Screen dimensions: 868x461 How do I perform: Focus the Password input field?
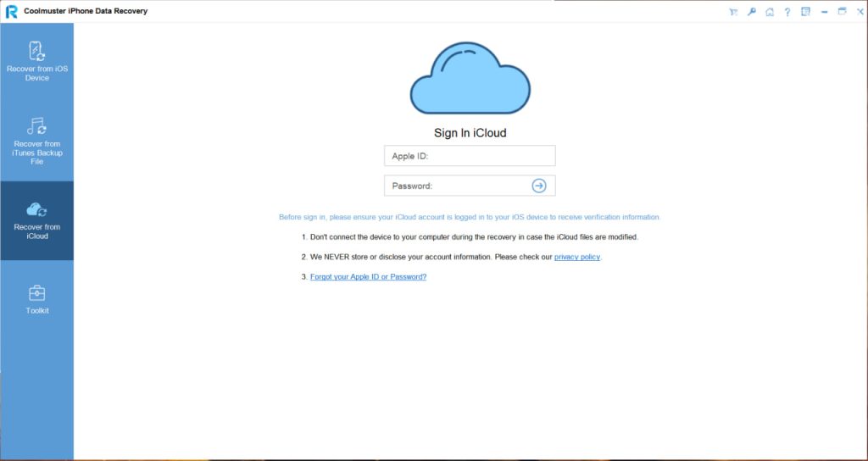pos(470,186)
